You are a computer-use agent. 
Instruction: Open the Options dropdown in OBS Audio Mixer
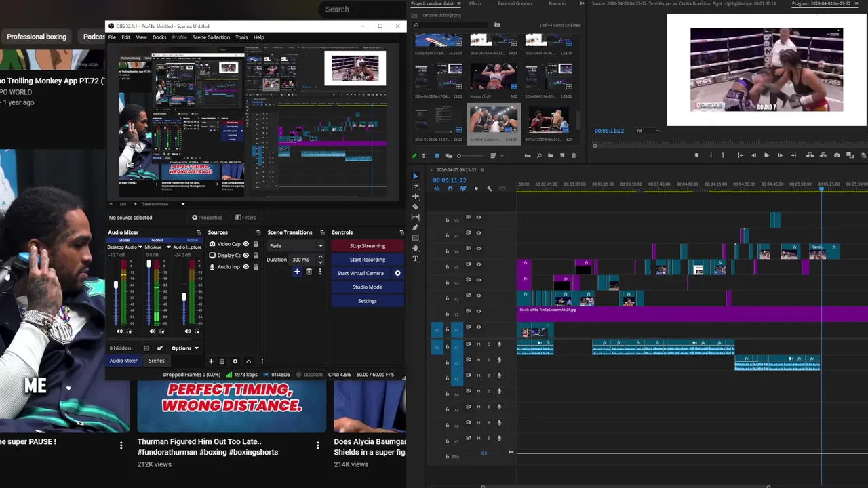point(185,348)
